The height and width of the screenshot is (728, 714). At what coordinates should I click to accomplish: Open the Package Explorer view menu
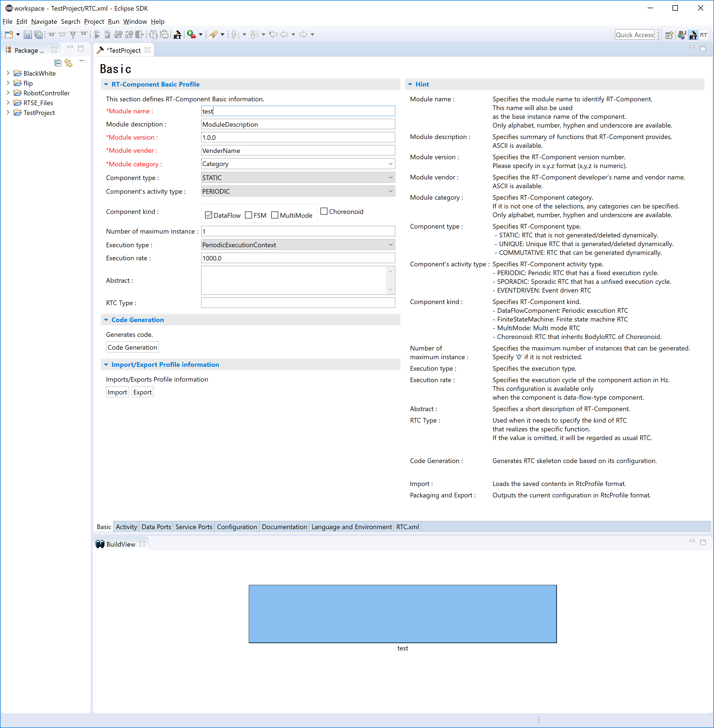(82, 61)
